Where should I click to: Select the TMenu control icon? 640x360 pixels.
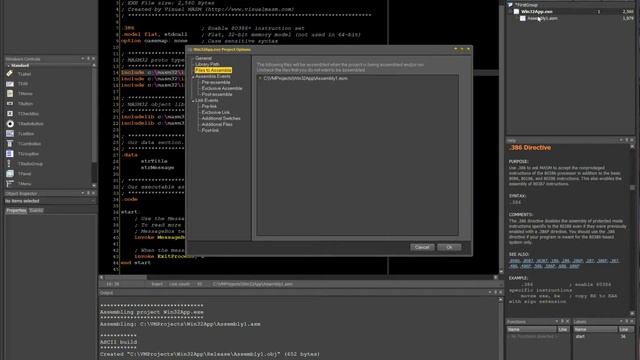coord(10,183)
